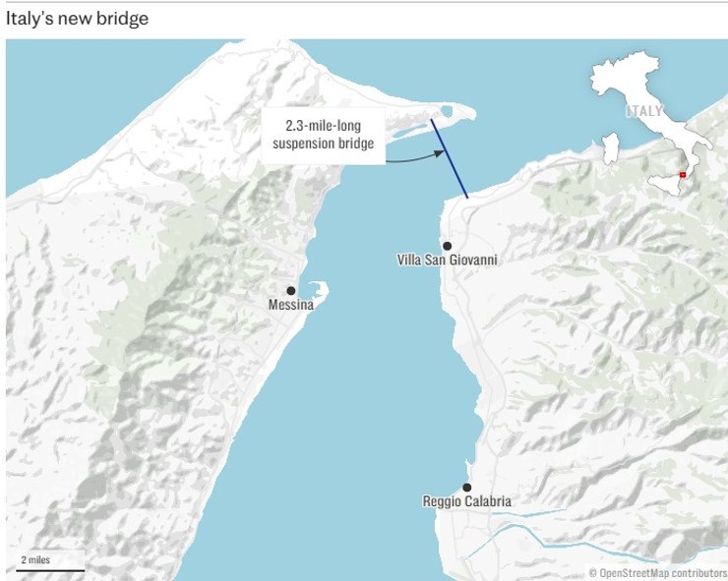Click the curved arrow pointing to bridge
The image size is (728, 581).
(x=410, y=156)
